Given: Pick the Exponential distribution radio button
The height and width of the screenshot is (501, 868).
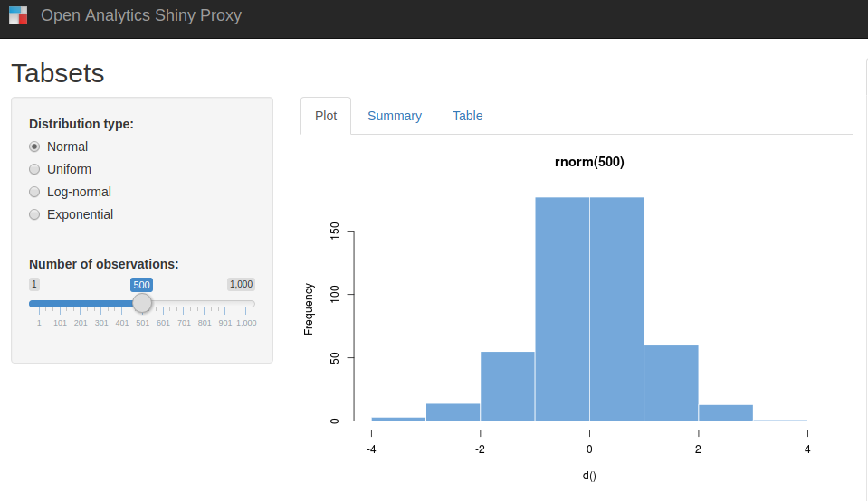Looking at the screenshot, I should pyautogui.click(x=35, y=214).
